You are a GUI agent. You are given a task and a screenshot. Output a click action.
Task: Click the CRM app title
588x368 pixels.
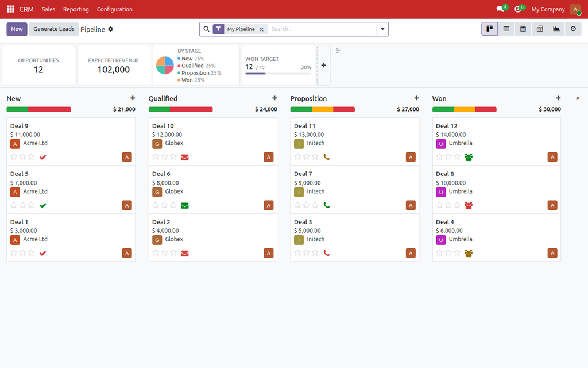pyautogui.click(x=26, y=9)
